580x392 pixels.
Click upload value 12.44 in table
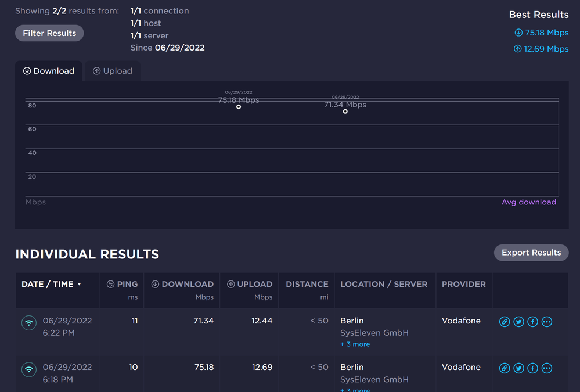coord(262,321)
